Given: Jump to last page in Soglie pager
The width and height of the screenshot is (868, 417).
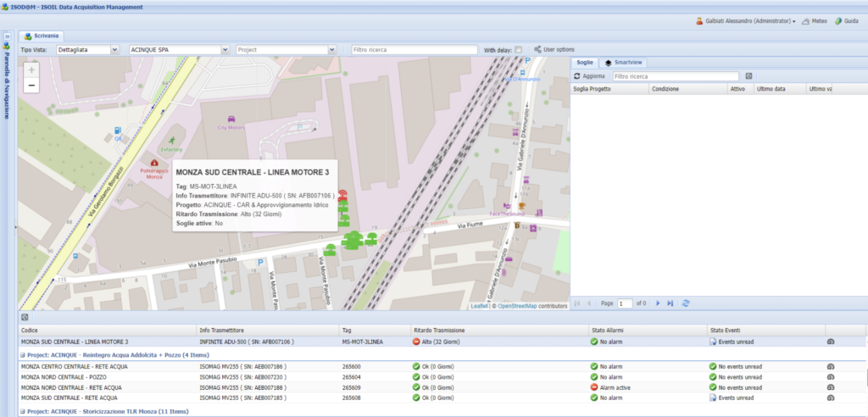Looking at the screenshot, I should (x=670, y=303).
